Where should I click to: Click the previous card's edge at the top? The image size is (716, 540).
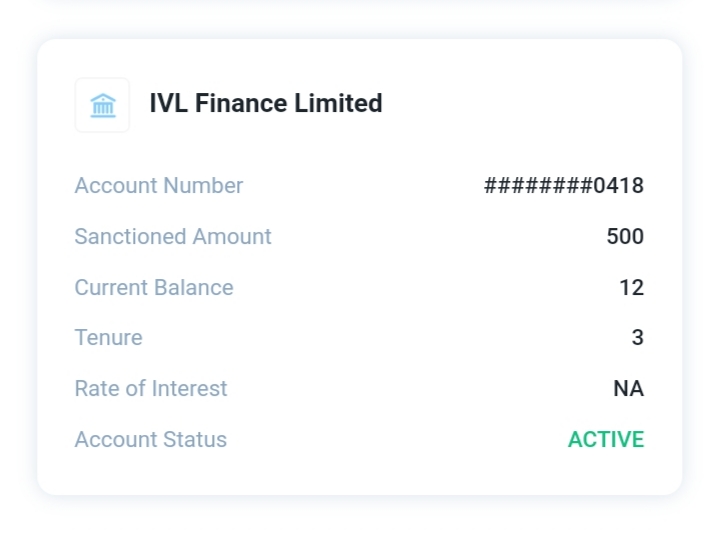point(358,3)
